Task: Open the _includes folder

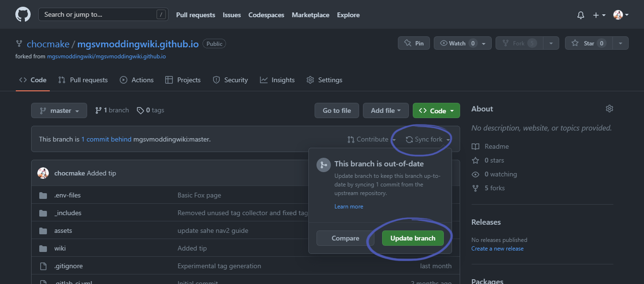Action: 68,213
